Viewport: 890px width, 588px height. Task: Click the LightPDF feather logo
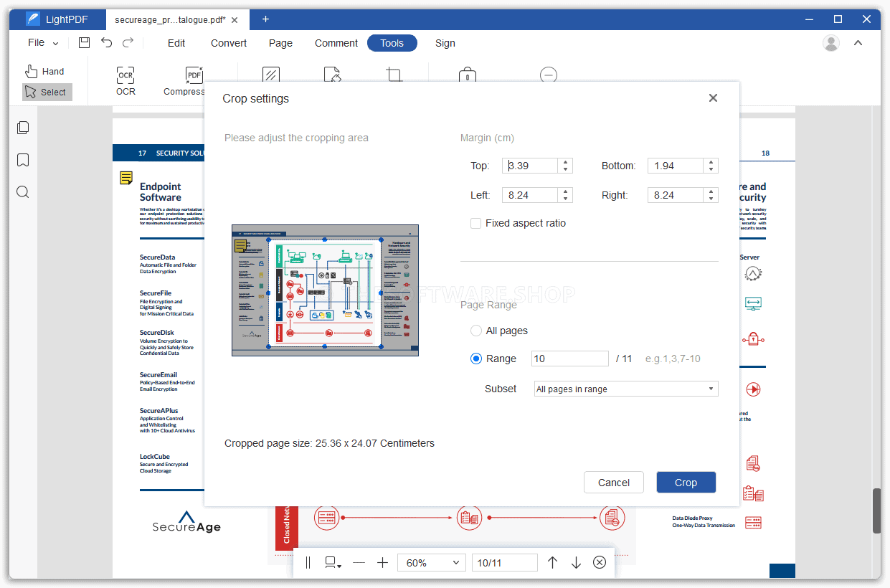pos(32,19)
